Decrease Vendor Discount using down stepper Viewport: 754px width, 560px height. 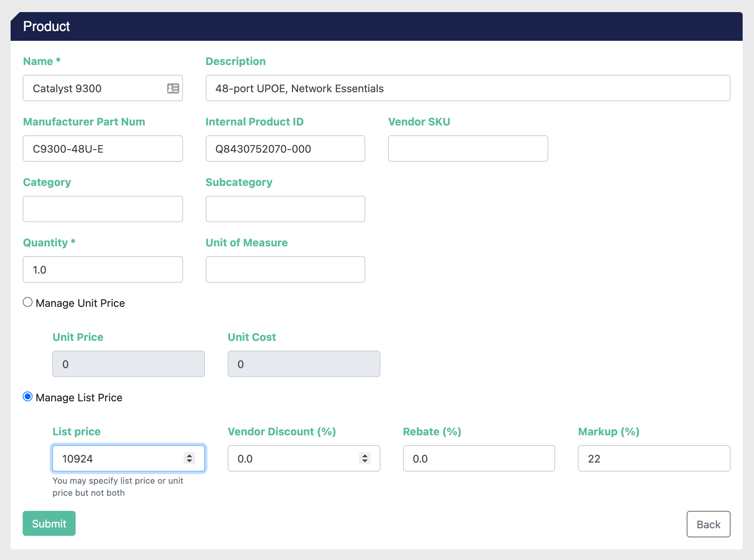(365, 461)
